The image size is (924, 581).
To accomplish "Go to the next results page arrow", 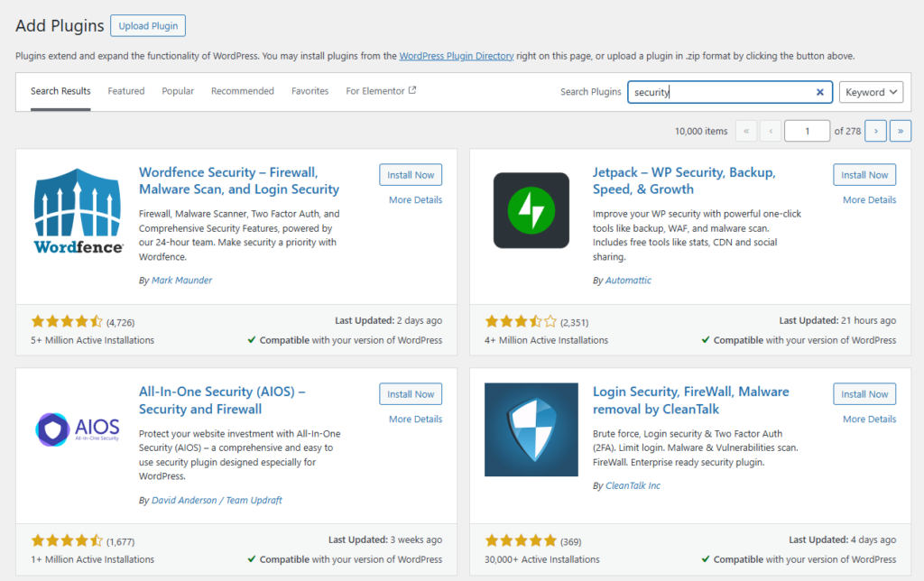I will (875, 131).
